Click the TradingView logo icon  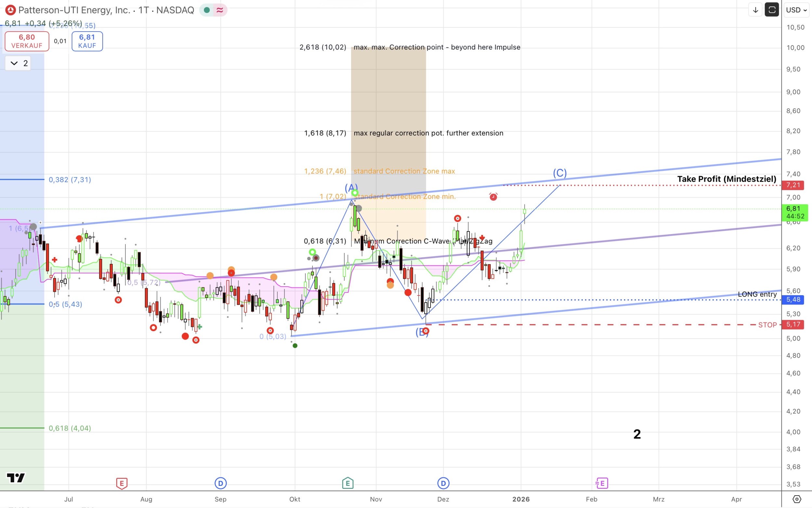tap(16, 477)
